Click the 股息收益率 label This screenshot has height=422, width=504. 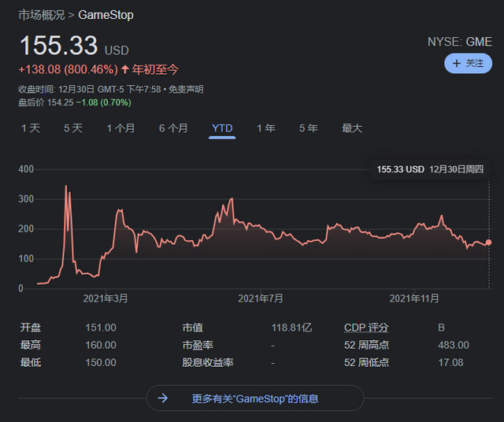[x=208, y=362]
